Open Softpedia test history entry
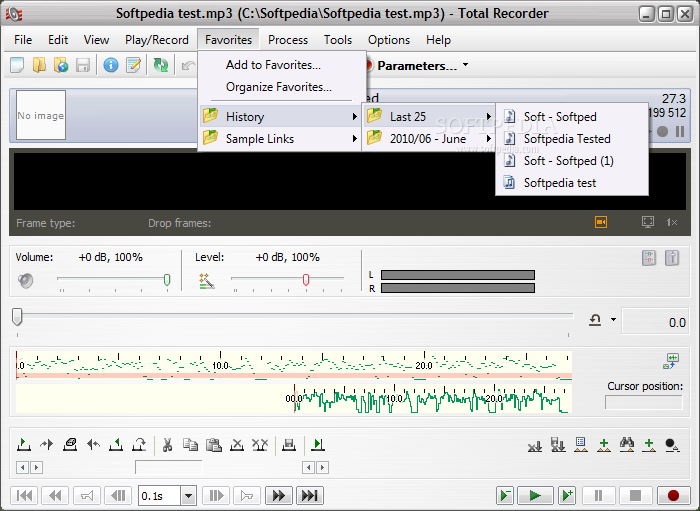Viewport: 700px width, 511px height. pyautogui.click(x=572, y=183)
